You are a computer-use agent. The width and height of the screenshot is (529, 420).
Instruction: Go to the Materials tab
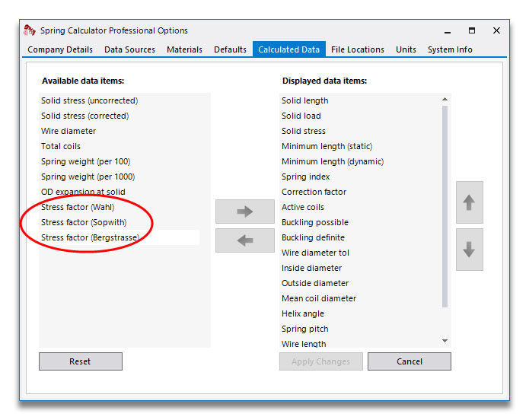[184, 49]
